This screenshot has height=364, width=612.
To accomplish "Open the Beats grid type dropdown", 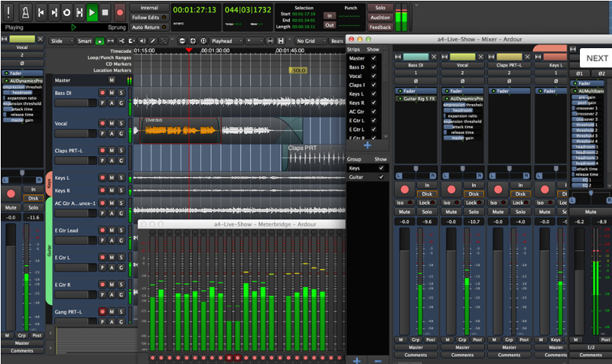I will click(337, 41).
